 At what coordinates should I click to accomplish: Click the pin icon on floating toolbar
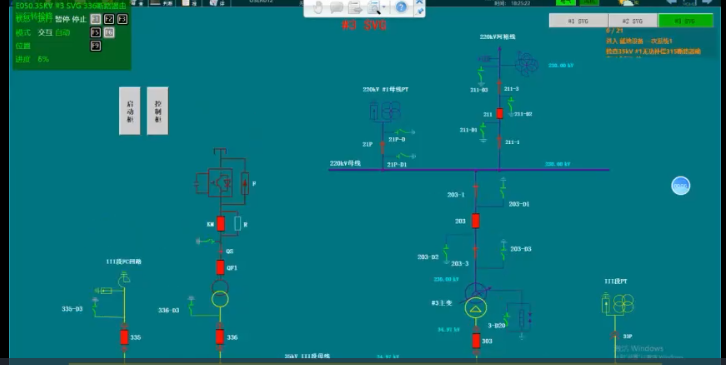point(419,11)
